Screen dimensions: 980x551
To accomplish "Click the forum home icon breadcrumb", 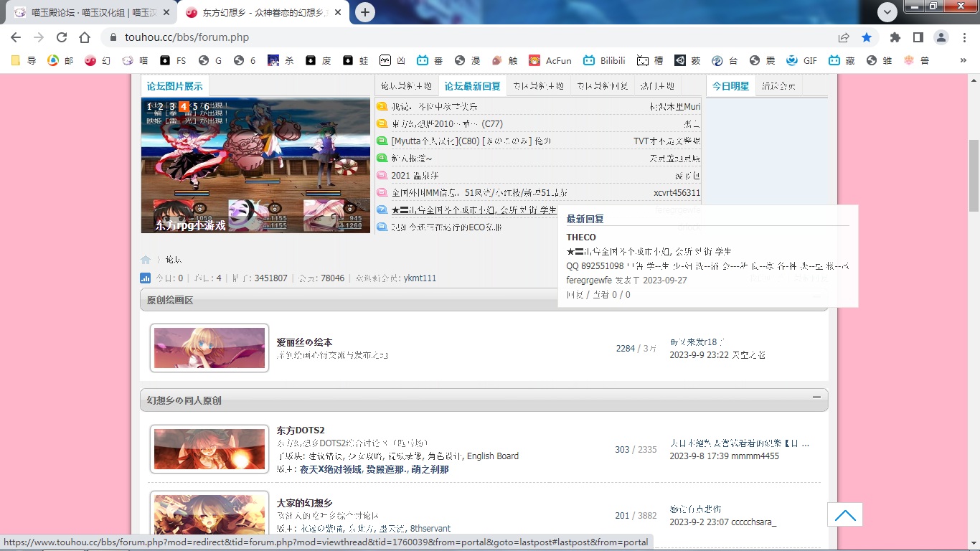I will (x=146, y=260).
